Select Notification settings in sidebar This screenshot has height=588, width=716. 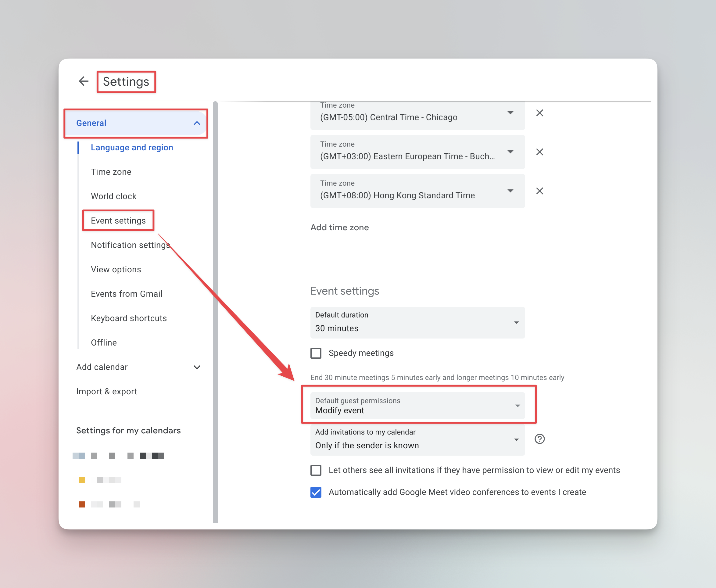(130, 245)
